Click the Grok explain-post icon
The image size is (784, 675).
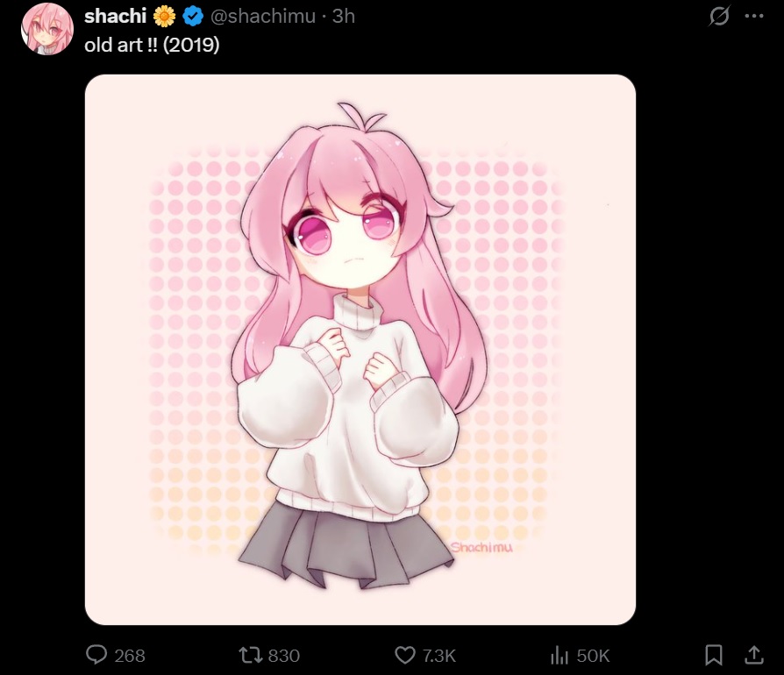(x=719, y=16)
